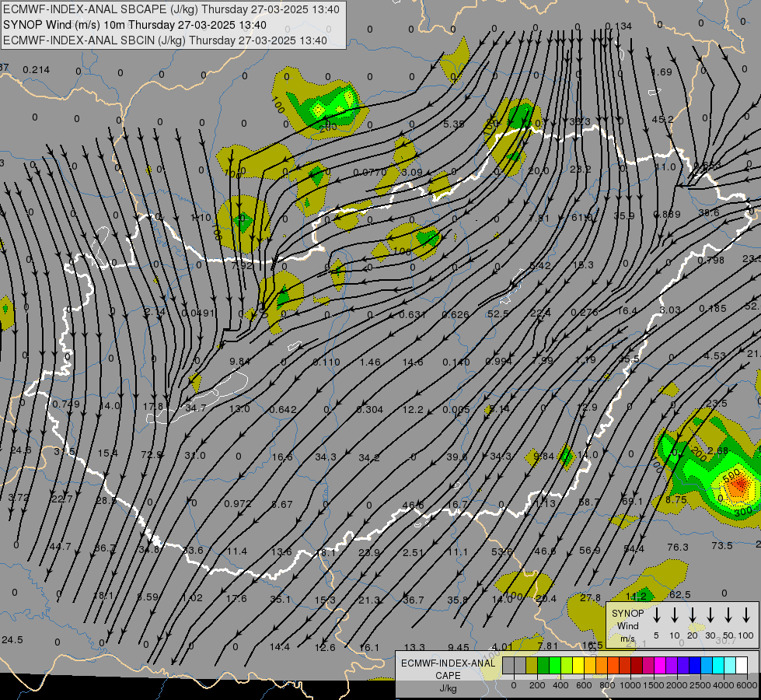The width and height of the screenshot is (761, 700).
Task: Select the deep blue swatch near 2500
Action: pos(694,665)
